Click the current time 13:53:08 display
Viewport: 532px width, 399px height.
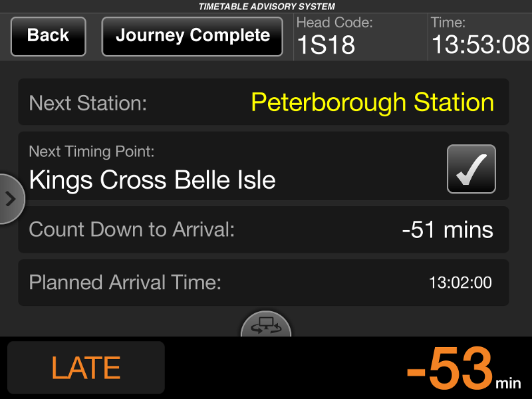[480, 45]
